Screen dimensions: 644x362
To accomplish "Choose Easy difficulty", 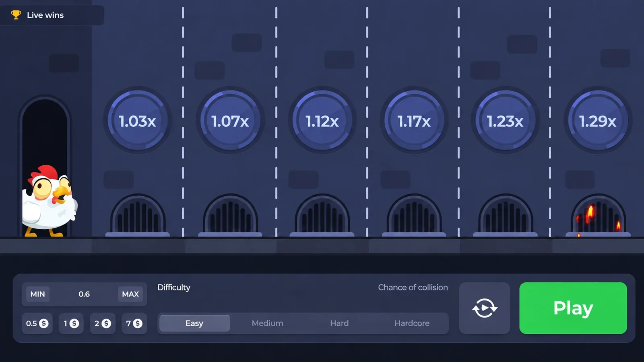I will 195,323.
